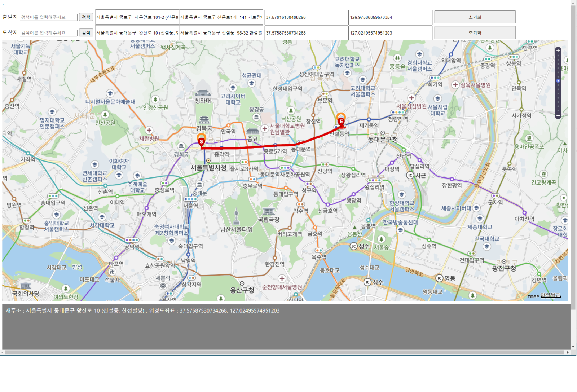The width and height of the screenshot is (577, 392).
Task: Click the 경복궁 palace icon on map
Action: point(204,120)
